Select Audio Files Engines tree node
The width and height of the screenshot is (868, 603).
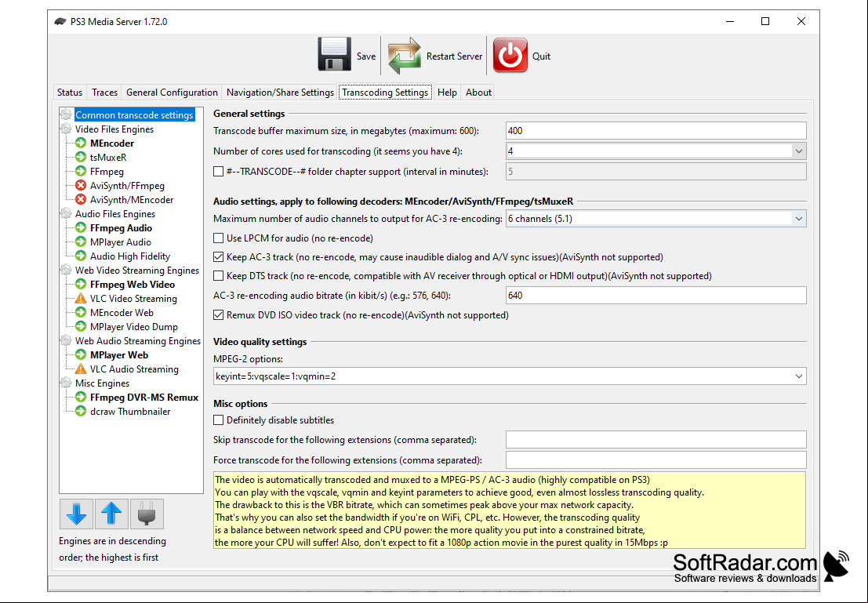click(x=115, y=214)
